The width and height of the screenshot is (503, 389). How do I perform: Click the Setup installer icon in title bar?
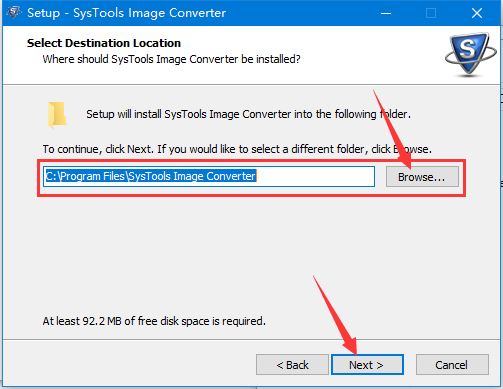tap(14, 12)
